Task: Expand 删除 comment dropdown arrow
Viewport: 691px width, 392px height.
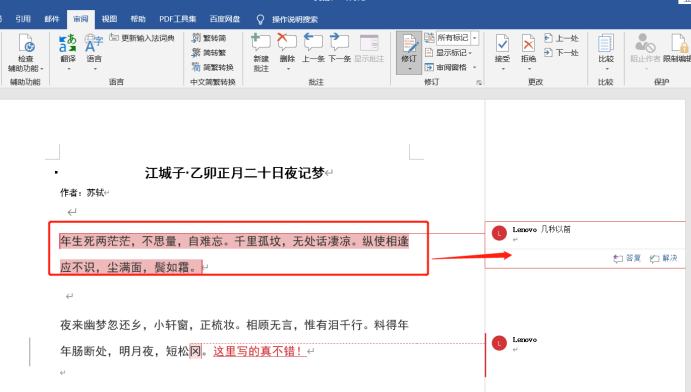Action: (x=288, y=69)
